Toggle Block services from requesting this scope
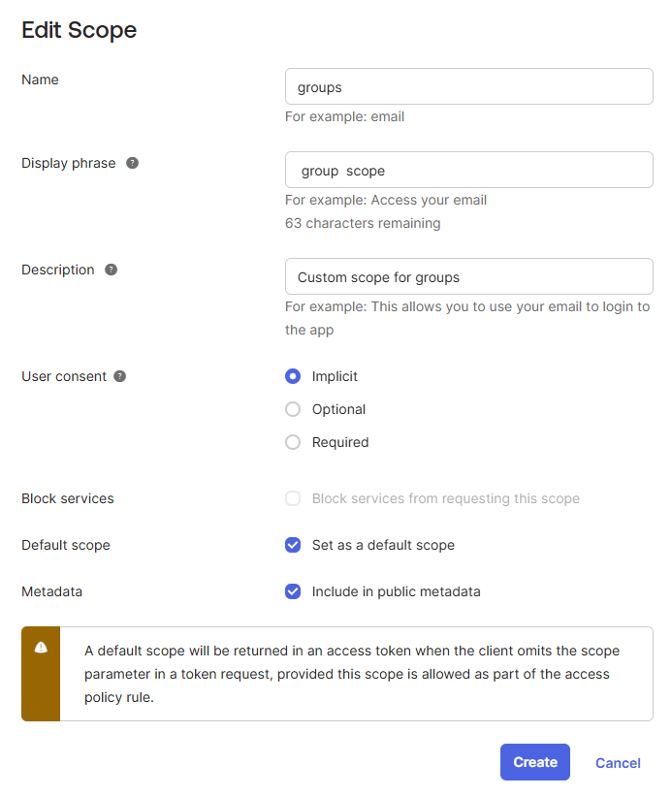Viewport: 672px width, 796px height. [x=293, y=498]
